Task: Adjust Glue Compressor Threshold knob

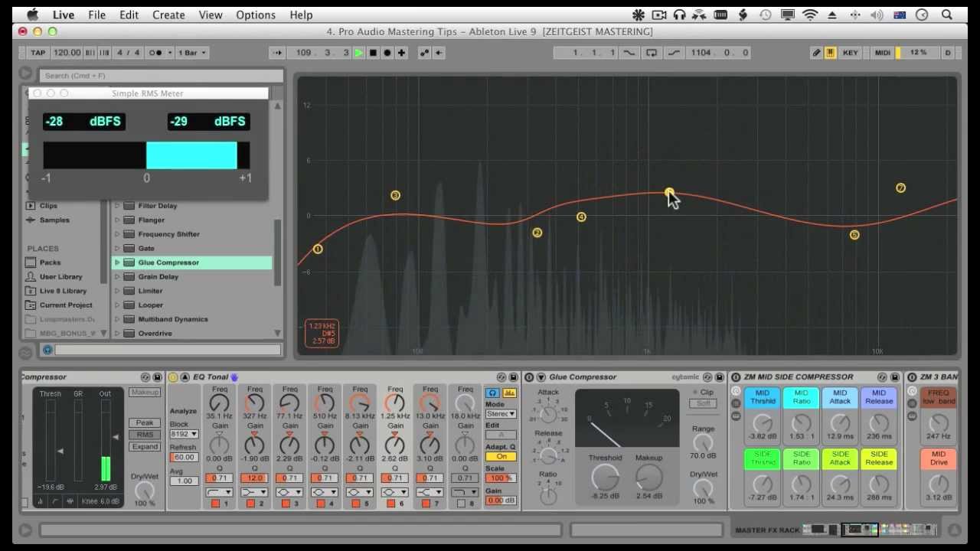Action: (x=605, y=478)
